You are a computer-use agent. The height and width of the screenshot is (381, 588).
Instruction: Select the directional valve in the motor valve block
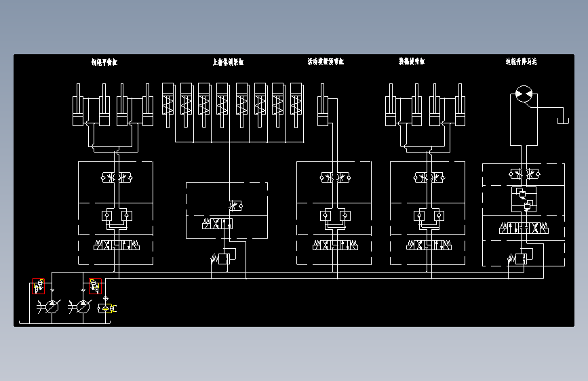(x=524, y=228)
